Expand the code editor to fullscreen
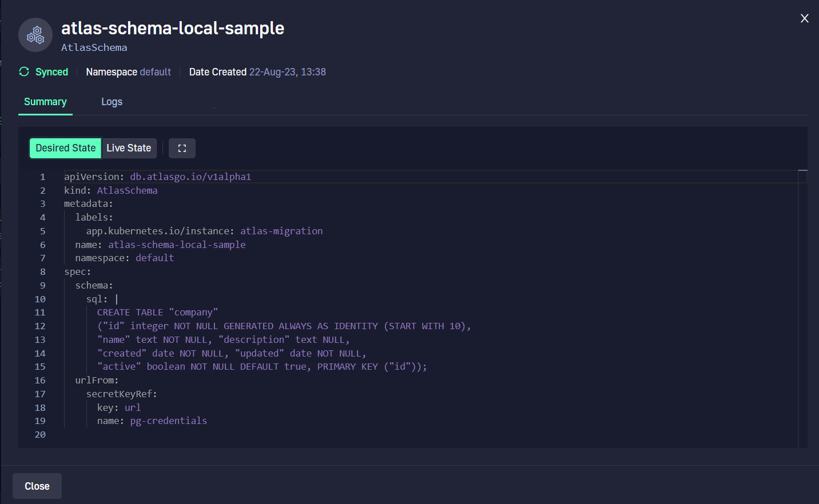819x504 pixels. click(182, 148)
